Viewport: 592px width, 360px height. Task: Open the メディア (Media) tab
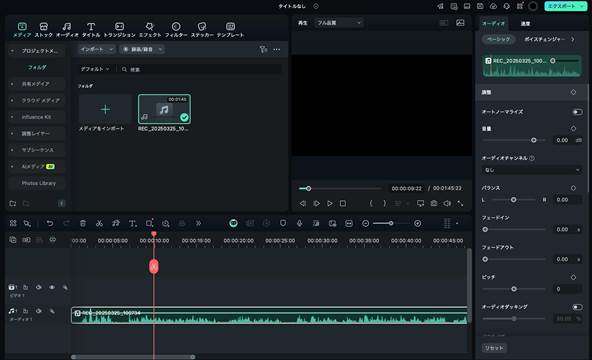[x=22, y=29]
